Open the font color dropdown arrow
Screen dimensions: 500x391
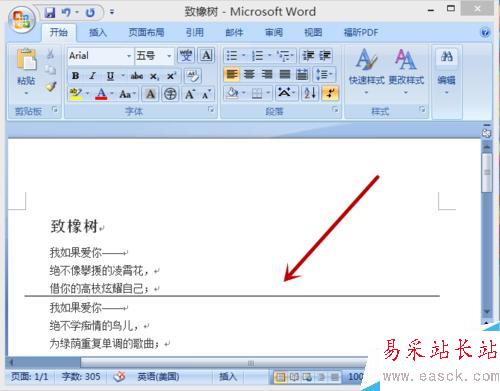pos(112,93)
